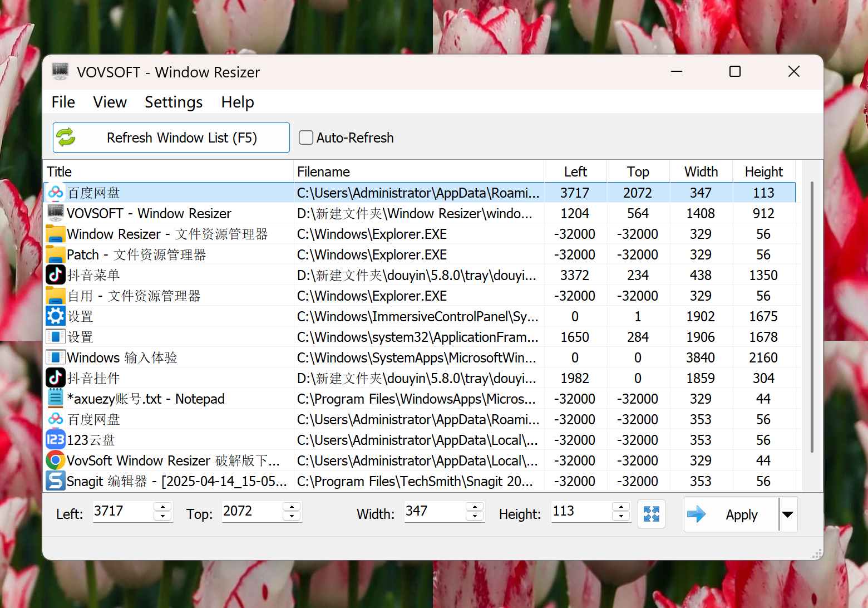Screen dimensions: 868x608
Task: Click into the Height input field
Action: [x=581, y=511]
